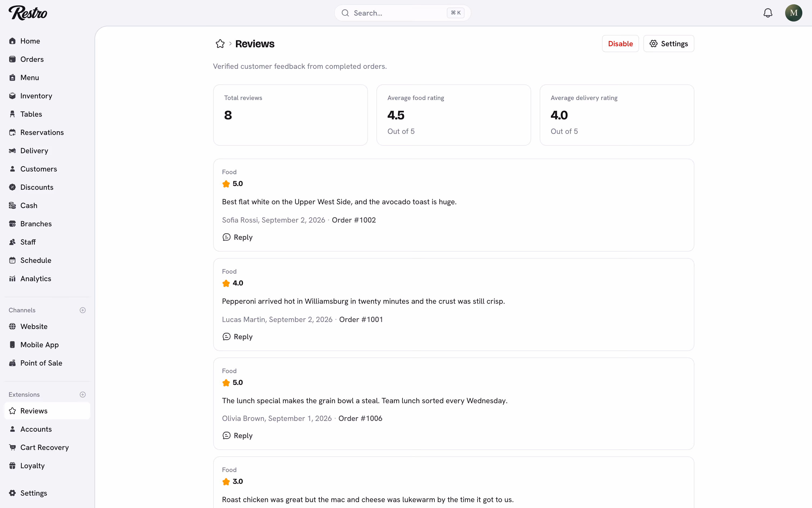Click the Analytics chart icon
The width and height of the screenshot is (812, 508).
click(x=12, y=278)
